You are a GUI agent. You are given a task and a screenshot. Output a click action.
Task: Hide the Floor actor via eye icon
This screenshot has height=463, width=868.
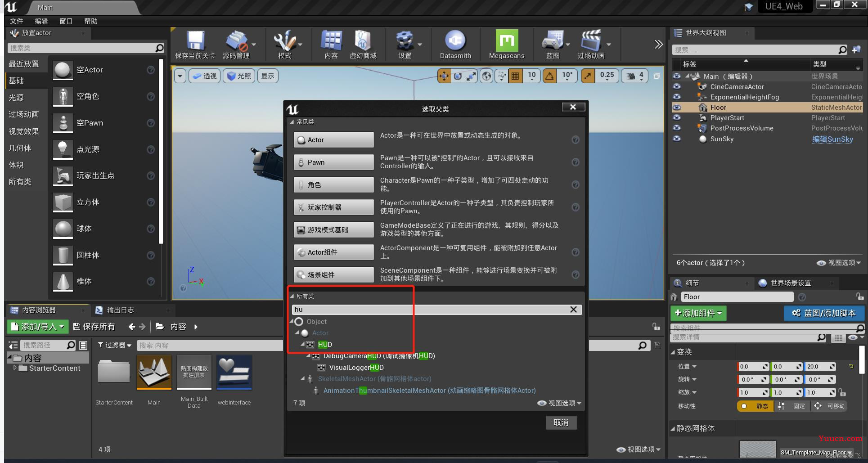click(x=677, y=108)
